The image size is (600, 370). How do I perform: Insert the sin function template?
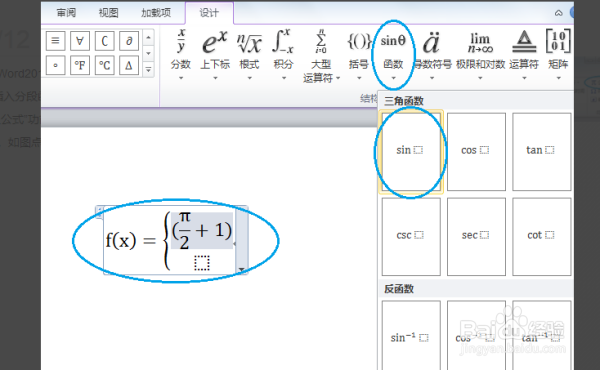tap(411, 152)
